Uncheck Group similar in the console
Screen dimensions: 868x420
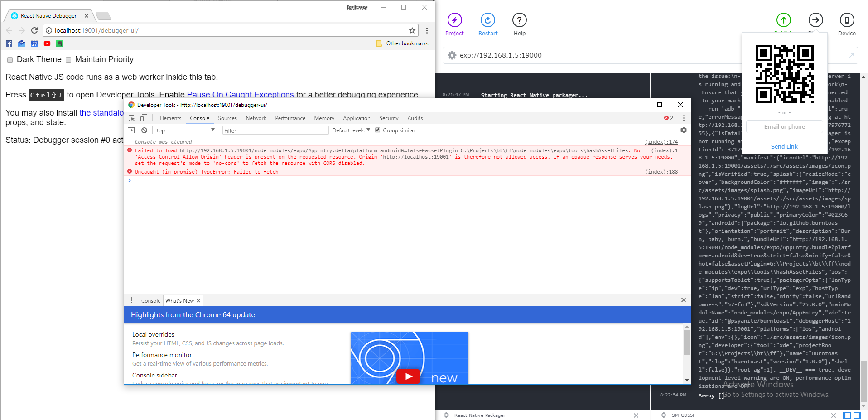pyautogui.click(x=377, y=130)
